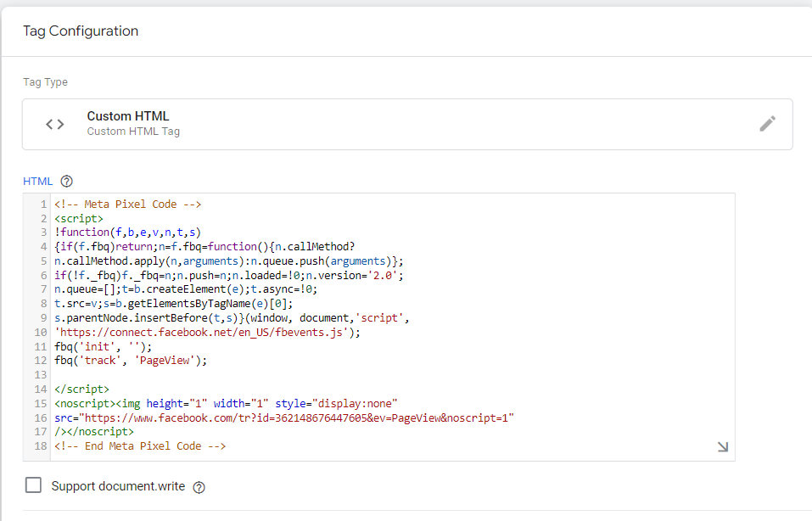Viewport: 812px width, 521px height.
Task: Click the editor resize arrow icon
Action: click(723, 446)
